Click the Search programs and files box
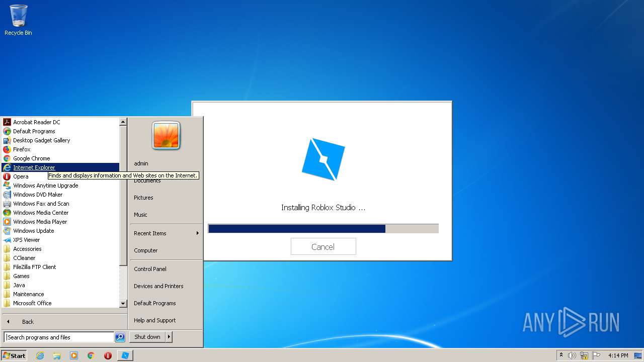Screen dimensions: 644x362 click(59, 337)
